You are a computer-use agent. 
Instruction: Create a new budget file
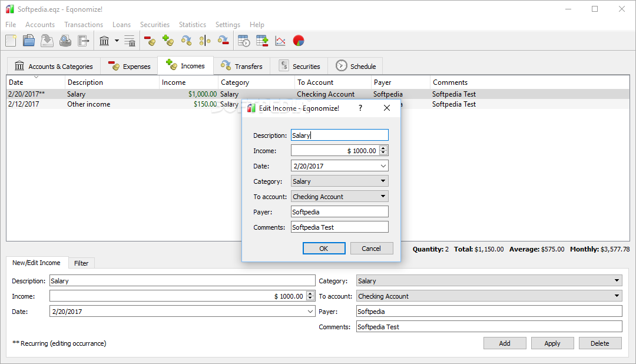tap(11, 41)
